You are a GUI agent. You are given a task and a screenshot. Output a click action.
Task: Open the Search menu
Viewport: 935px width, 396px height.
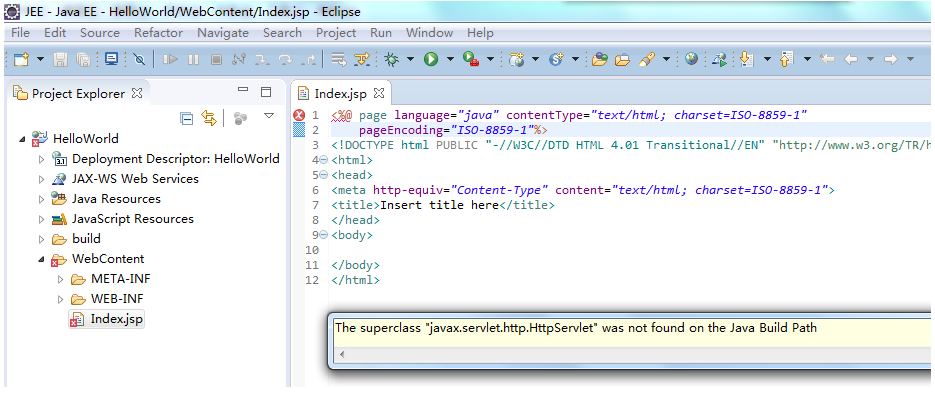pos(282,33)
